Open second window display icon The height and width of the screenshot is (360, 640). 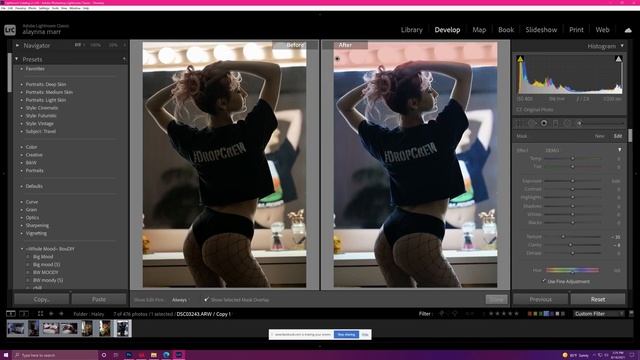[x=24, y=313]
